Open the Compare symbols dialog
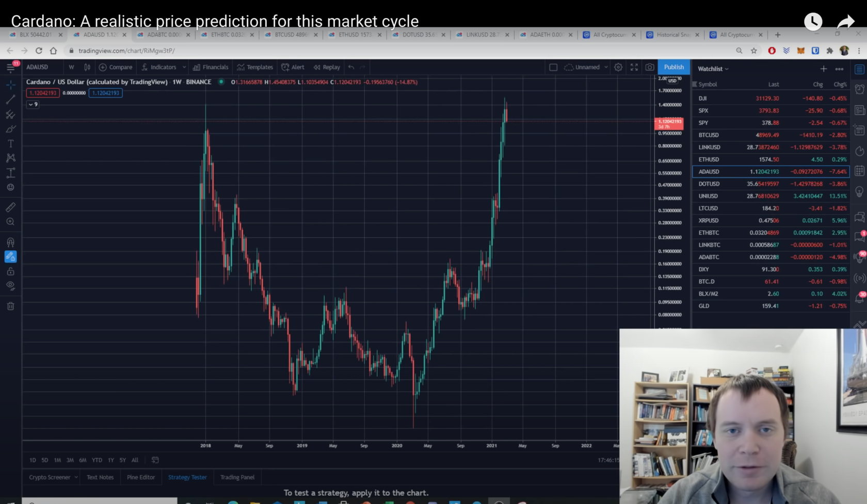This screenshot has height=504, width=867. [116, 67]
